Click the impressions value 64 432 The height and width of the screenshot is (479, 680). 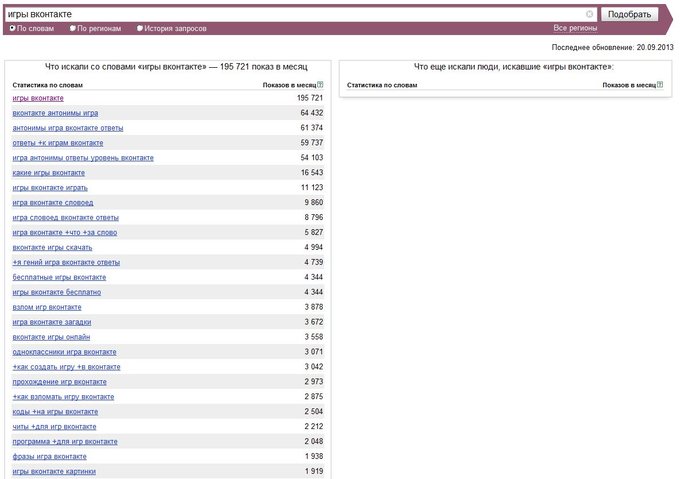pyautogui.click(x=312, y=113)
